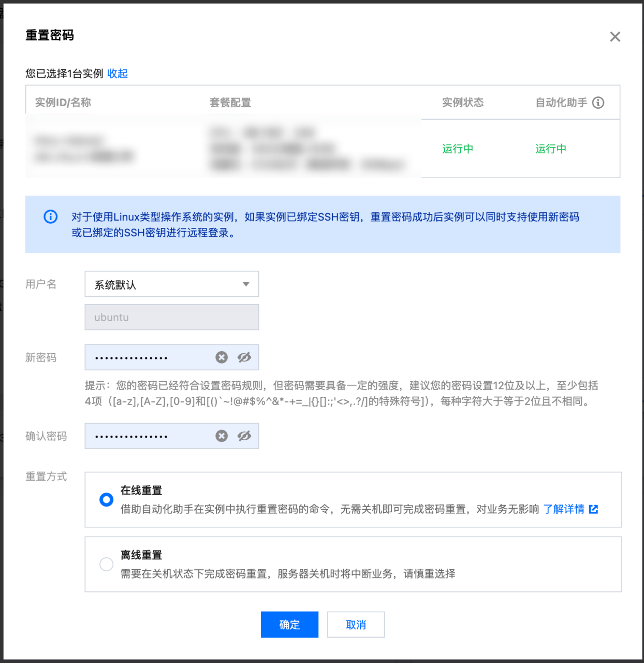Click the 实例ID/名称 column header
The height and width of the screenshot is (663, 644).
(x=63, y=103)
